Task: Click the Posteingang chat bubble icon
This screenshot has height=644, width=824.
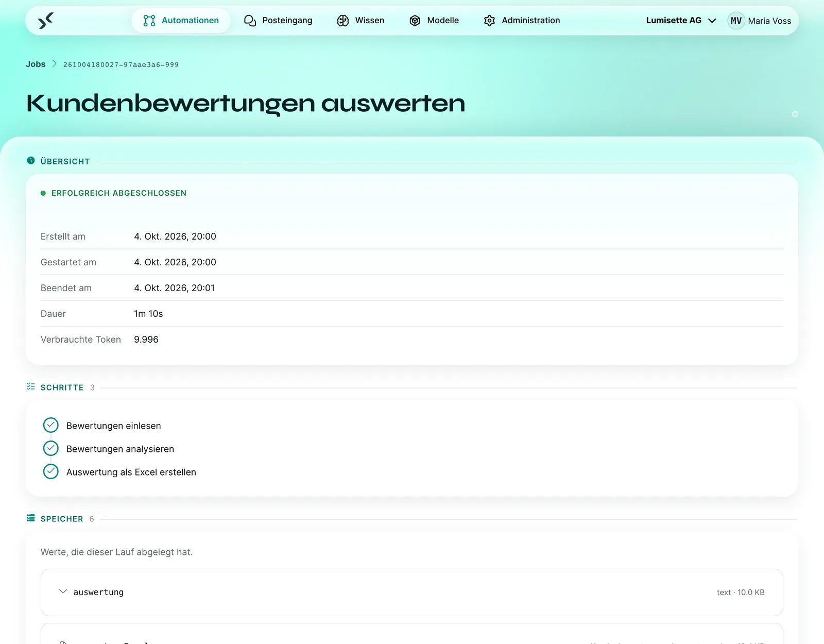Action: pyautogui.click(x=250, y=21)
